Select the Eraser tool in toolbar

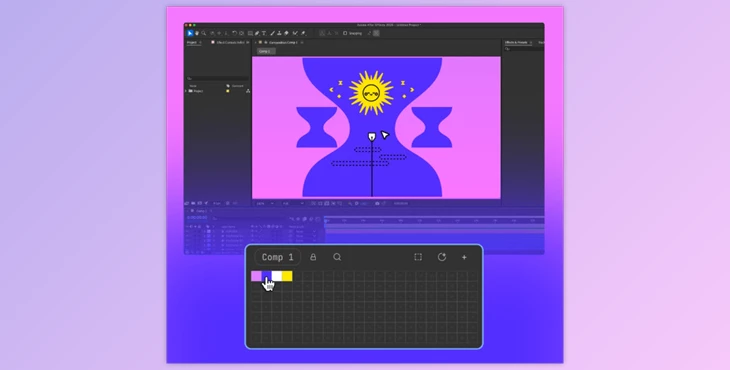point(286,33)
